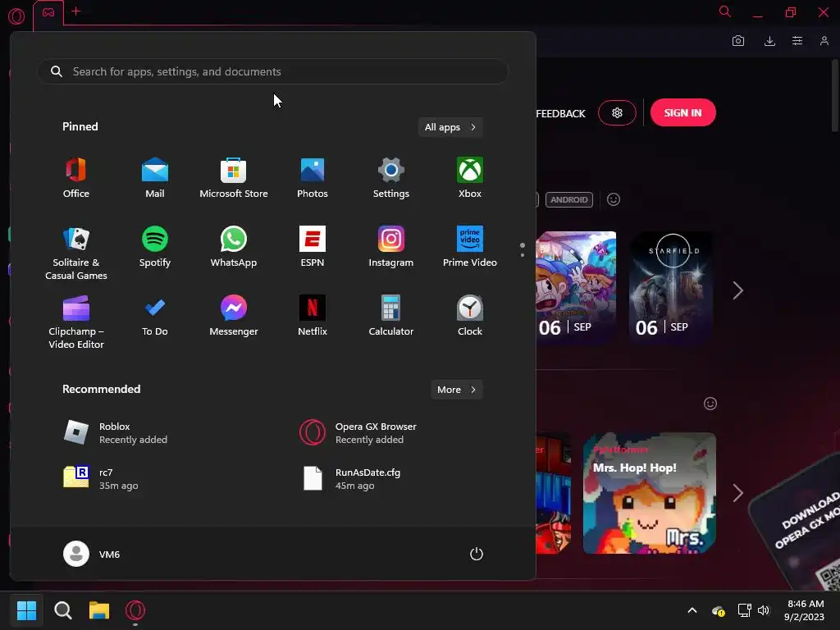Open Messenger

point(234,317)
